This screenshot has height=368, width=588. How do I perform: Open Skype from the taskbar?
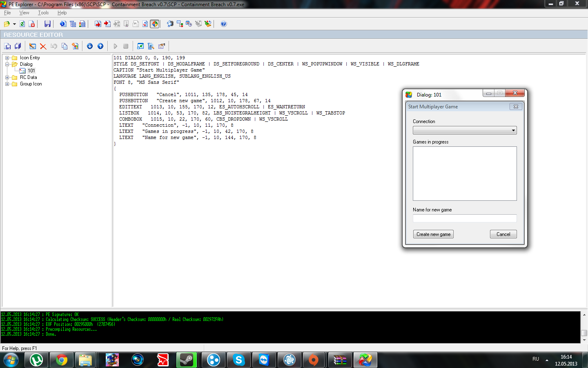[x=239, y=360]
